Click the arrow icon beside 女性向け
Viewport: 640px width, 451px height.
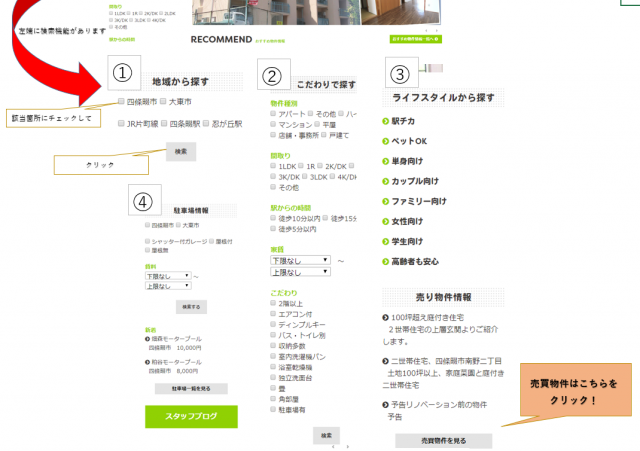pyautogui.click(x=386, y=221)
